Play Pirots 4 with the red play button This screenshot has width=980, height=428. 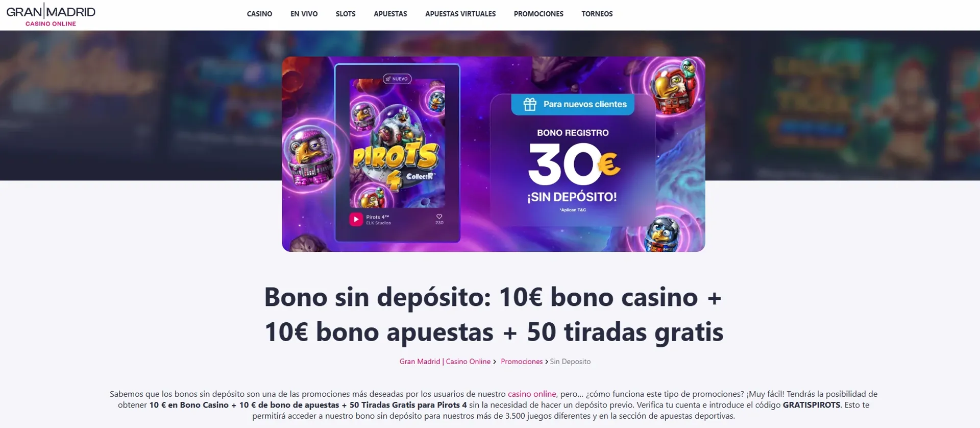tap(356, 219)
